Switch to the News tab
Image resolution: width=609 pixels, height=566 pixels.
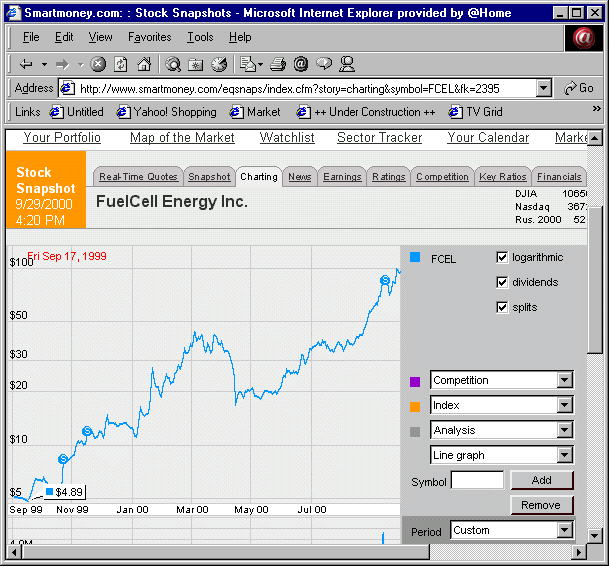tap(299, 177)
